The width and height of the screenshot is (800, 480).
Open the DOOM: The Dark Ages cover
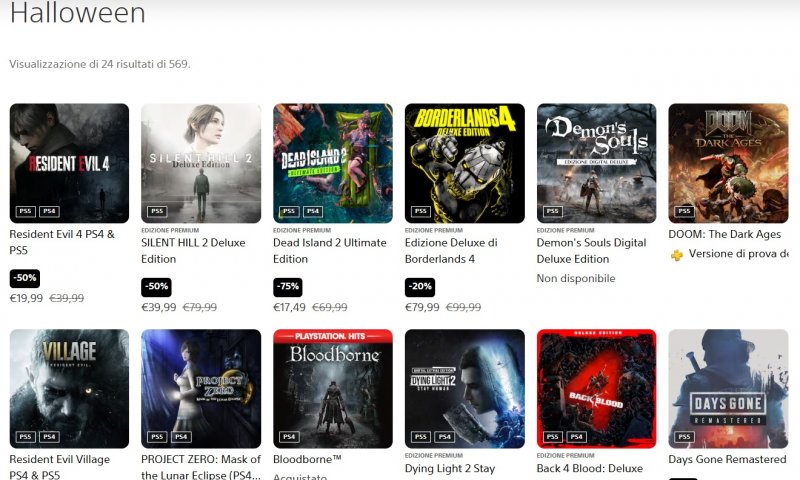(x=728, y=163)
